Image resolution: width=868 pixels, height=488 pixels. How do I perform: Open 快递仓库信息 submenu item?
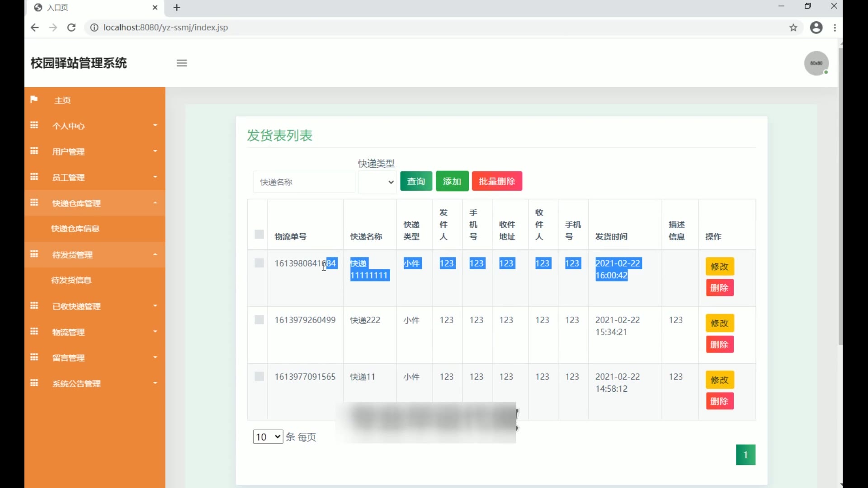(x=75, y=229)
